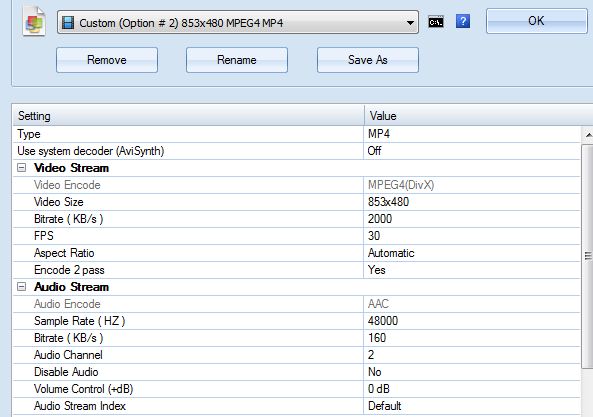Select Sample Rate value 48000
The height and width of the screenshot is (417, 593).
click(x=383, y=321)
